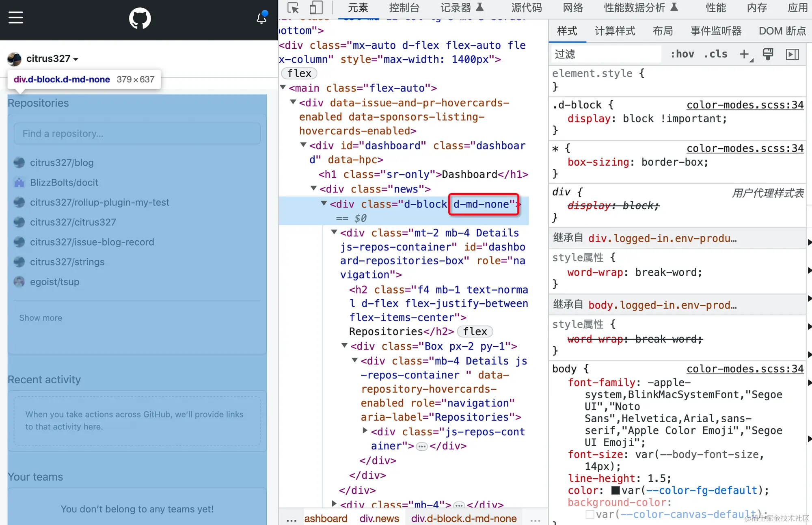Click Show more repositories
The width and height of the screenshot is (812, 525).
point(41,318)
